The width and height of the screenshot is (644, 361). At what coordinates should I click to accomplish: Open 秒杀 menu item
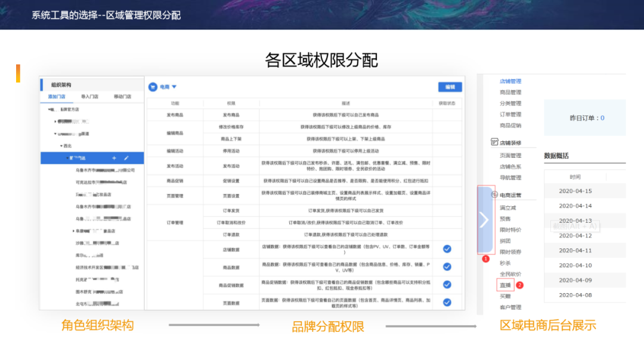point(505,263)
